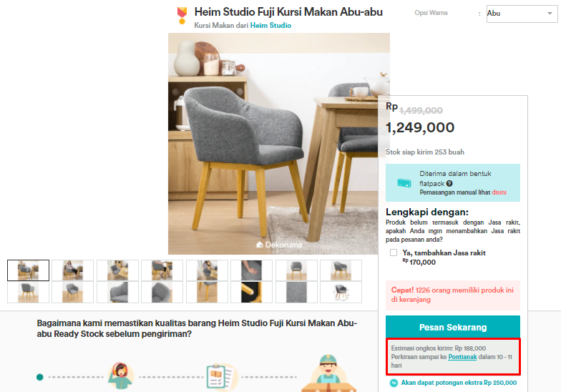
Task: Select the grey fabric texture swatch thumbnail
Action: coord(296,292)
